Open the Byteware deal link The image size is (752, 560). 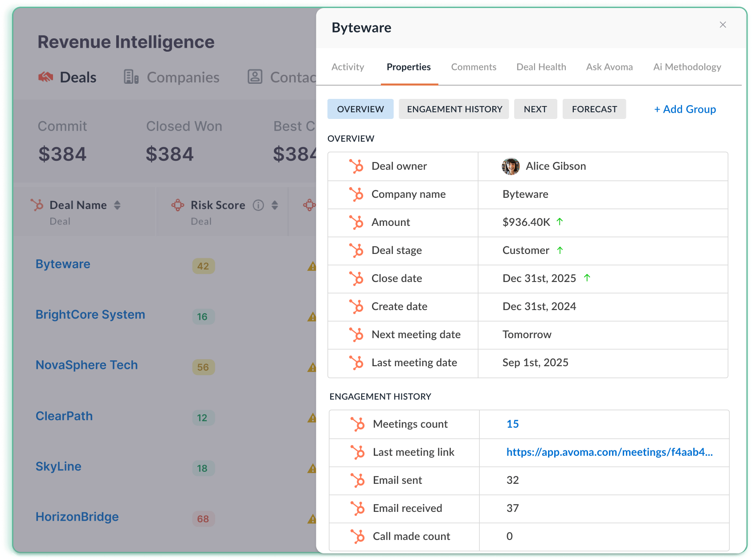click(63, 264)
